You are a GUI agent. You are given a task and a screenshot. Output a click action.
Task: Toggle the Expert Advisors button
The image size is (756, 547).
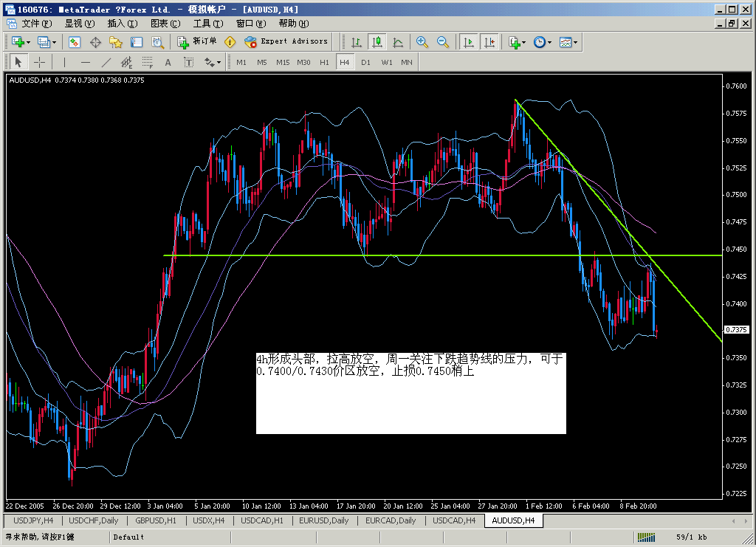click(286, 42)
